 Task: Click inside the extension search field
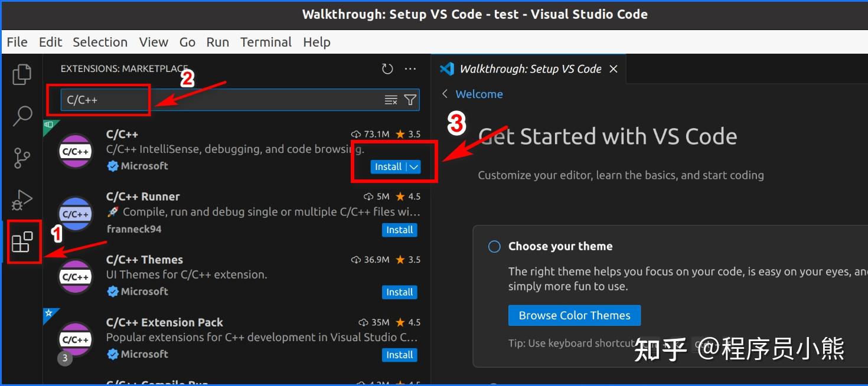177,100
